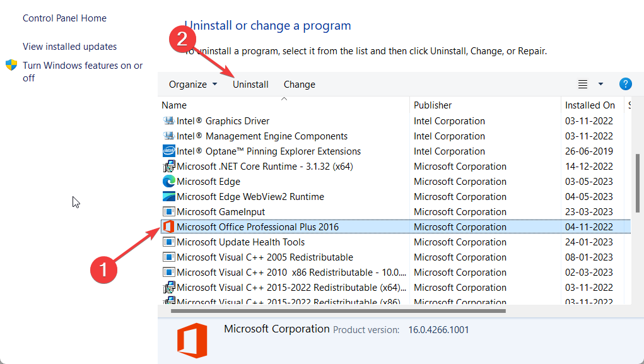This screenshot has height=364, width=644.
Task: Open the blue Help question mark icon
Action: (625, 85)
